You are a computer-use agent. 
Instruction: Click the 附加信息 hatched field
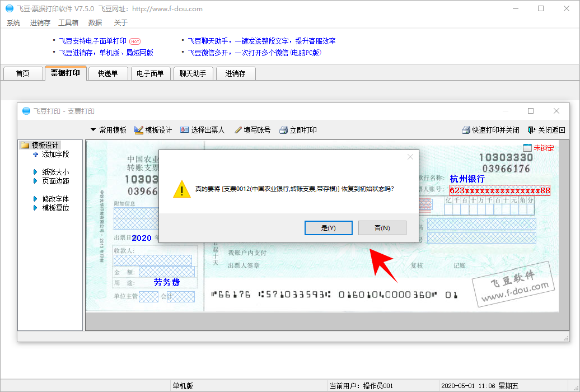click(x=136, y=218)
